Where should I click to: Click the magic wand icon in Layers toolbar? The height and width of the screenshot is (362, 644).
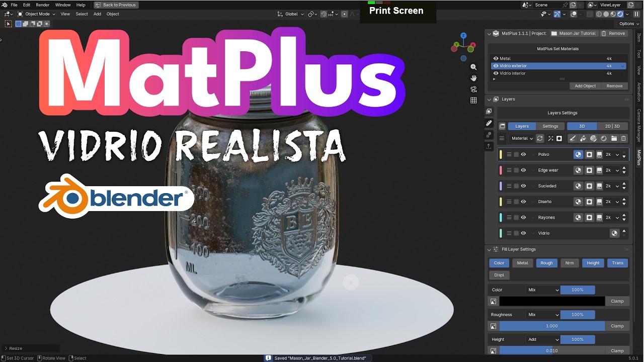(x=550, y=138)
